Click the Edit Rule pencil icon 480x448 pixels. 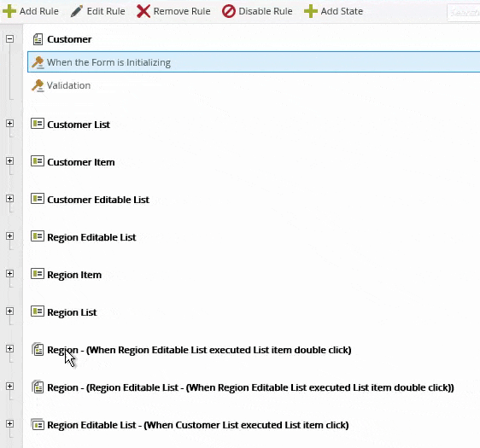(x=77, y=11)
